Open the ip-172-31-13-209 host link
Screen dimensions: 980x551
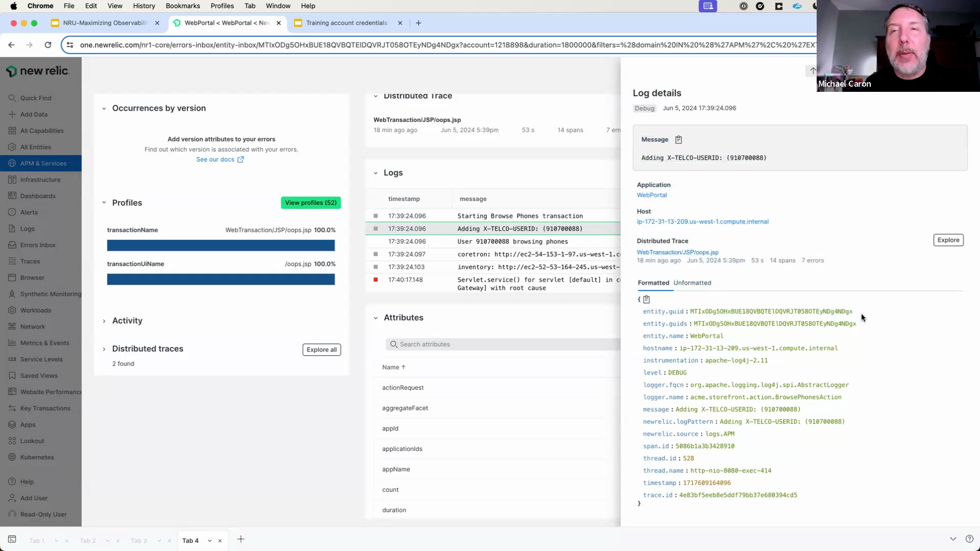click(702, 221)
